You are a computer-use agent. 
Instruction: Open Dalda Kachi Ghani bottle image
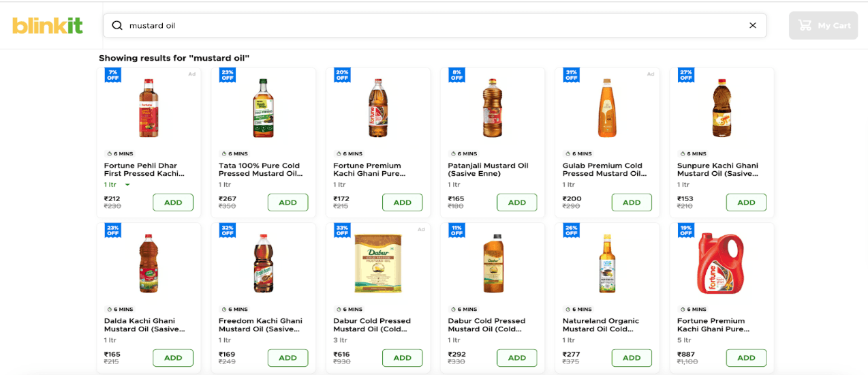149,264
